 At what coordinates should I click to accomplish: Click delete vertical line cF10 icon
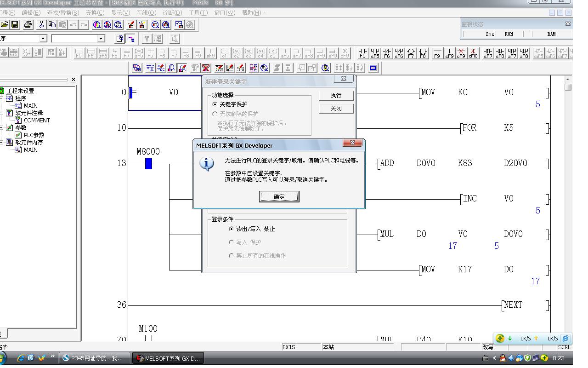473,53
